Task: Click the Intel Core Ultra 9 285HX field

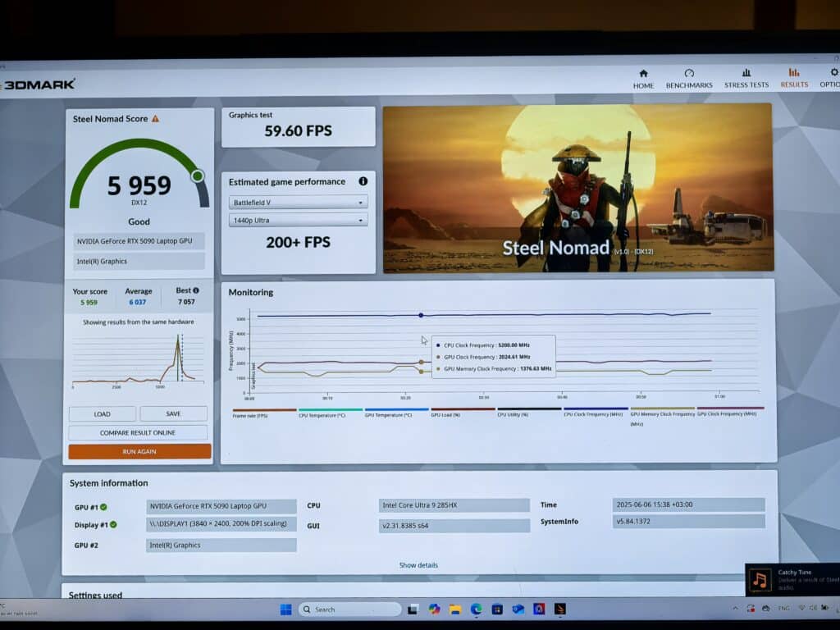Action: (x=454, y=505)
